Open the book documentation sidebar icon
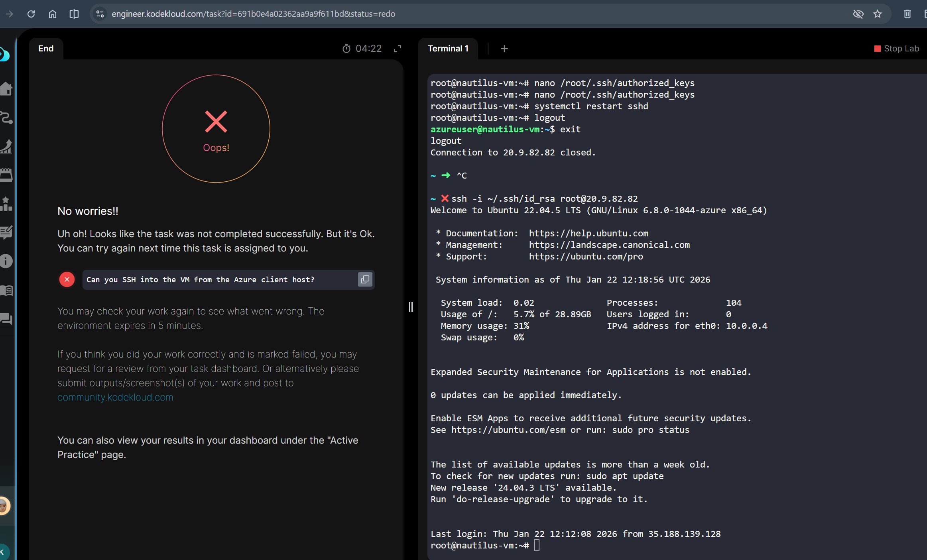Image resolution: width=927 pixels, height=560 pixels. click(x=6, y=290)
